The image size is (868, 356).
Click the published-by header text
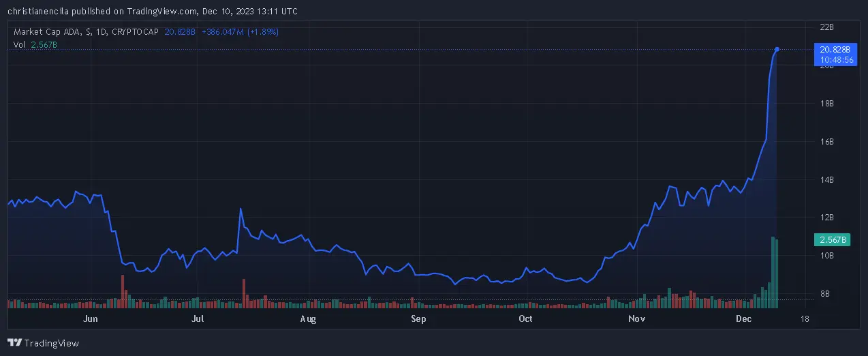pos(152,11)
